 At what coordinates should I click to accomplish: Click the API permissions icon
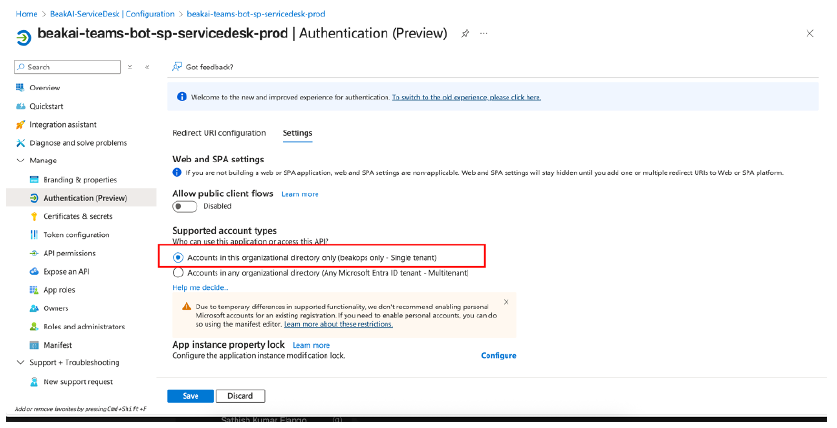click(x=34, y=253)
